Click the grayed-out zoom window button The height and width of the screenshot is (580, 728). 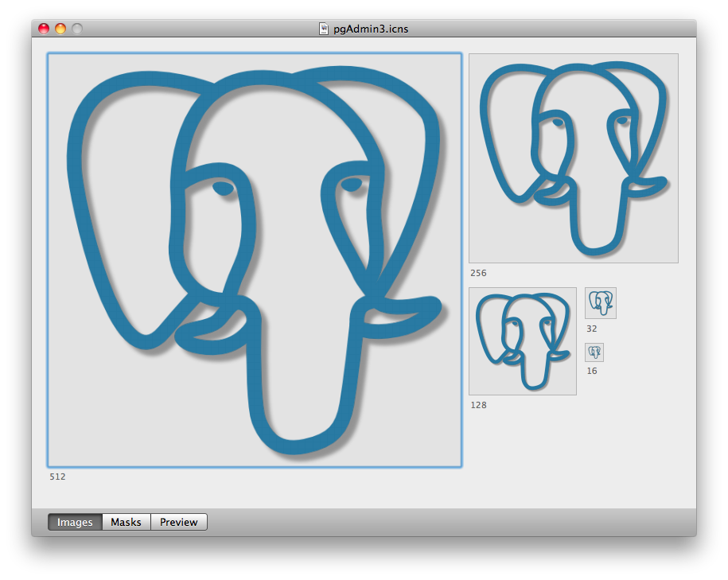click(x=77, y=29)
